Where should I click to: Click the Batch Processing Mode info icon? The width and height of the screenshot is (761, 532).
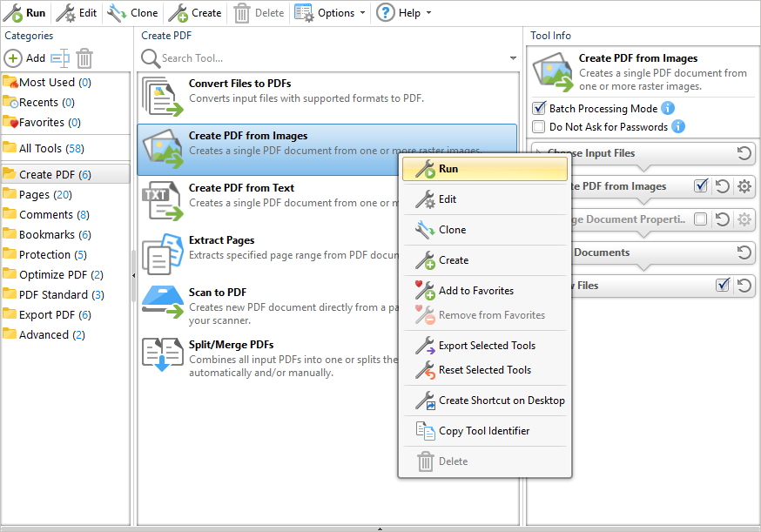(668, 109)
